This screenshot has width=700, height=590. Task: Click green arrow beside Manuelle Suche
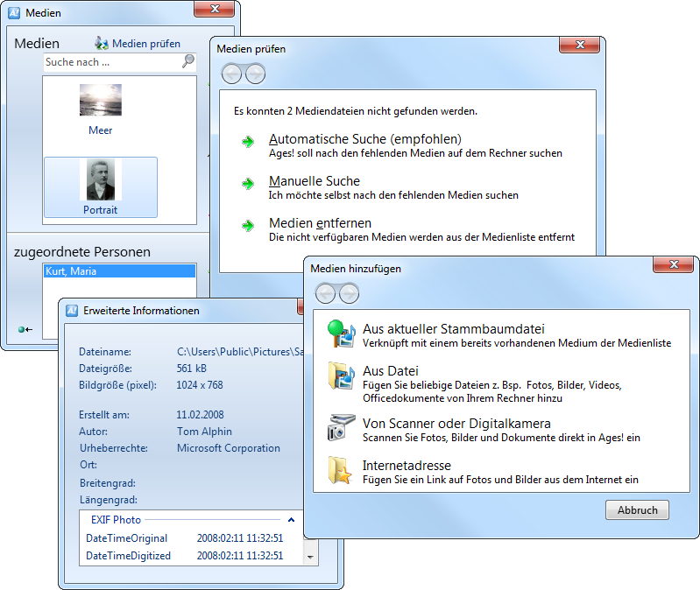coord(249,184)
